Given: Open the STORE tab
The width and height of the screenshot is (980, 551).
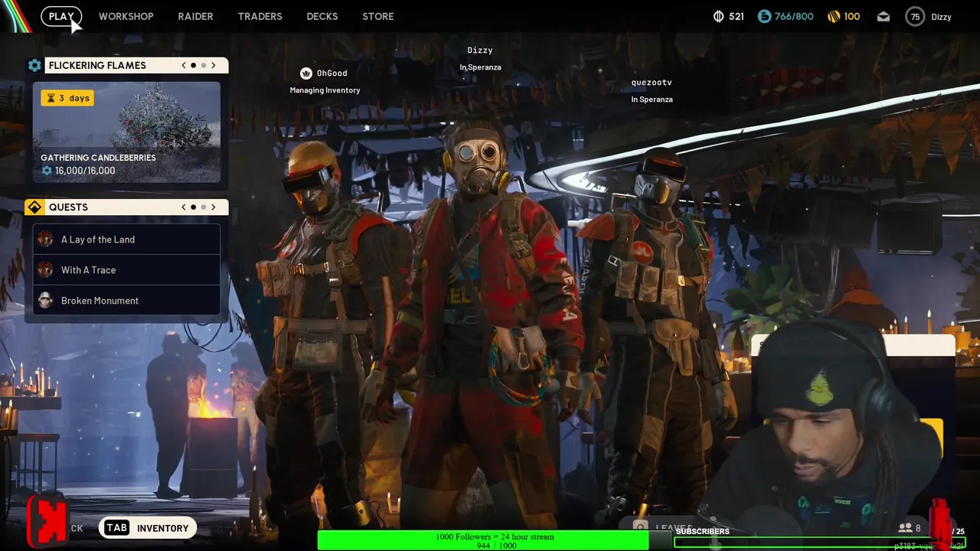Looking at the screenshot, I should pyautogui.click(x=377, y=16).
